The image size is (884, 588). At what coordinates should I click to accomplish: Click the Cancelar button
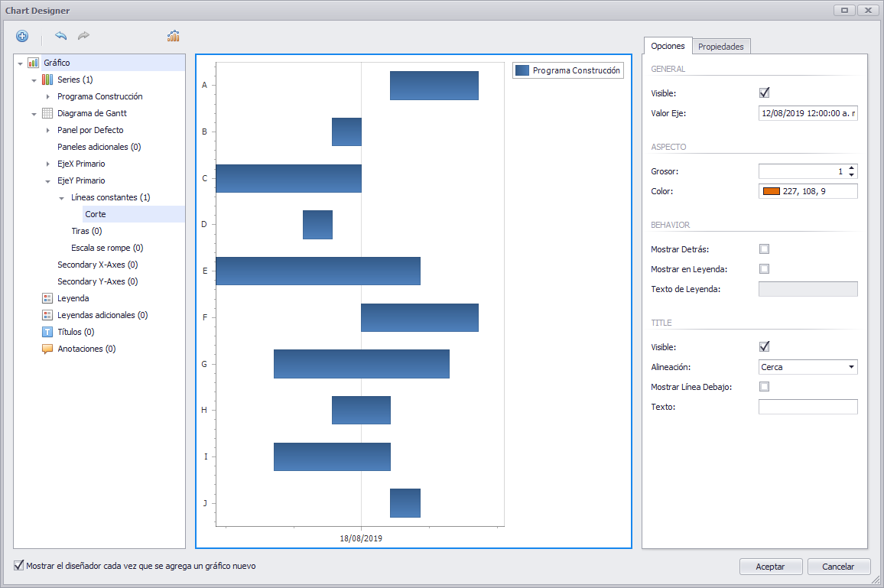point(839,567)
